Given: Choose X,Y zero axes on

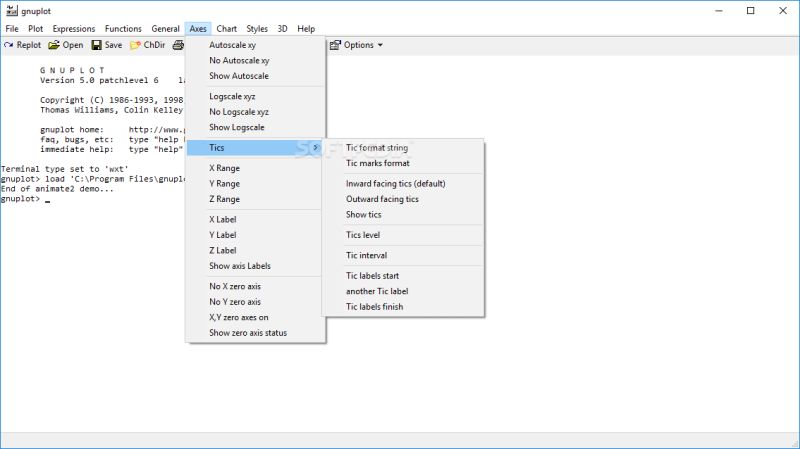Looking at the screenshot, I should tap(256, 317).
